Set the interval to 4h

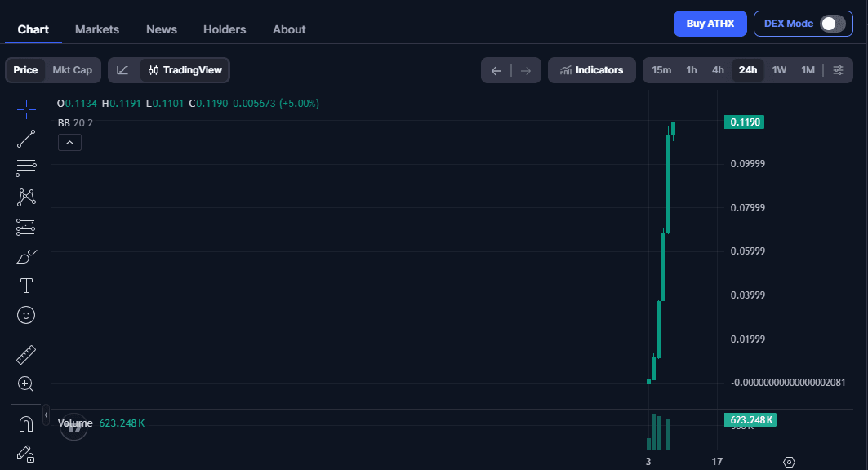[x=718, y=70]
